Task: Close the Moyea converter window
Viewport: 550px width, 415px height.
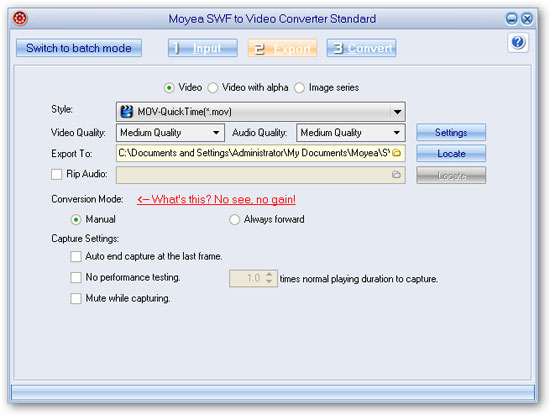Action: coord(526,19)
